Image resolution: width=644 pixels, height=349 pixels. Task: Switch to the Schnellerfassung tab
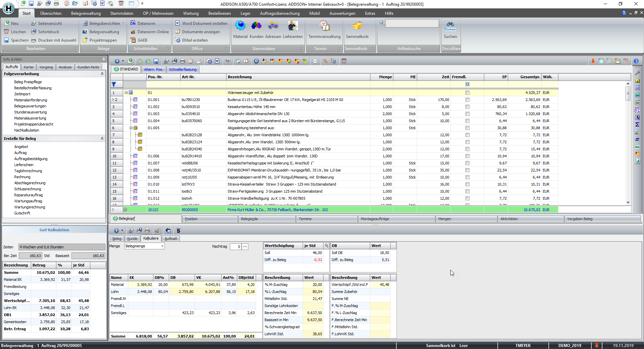[183, 69]
